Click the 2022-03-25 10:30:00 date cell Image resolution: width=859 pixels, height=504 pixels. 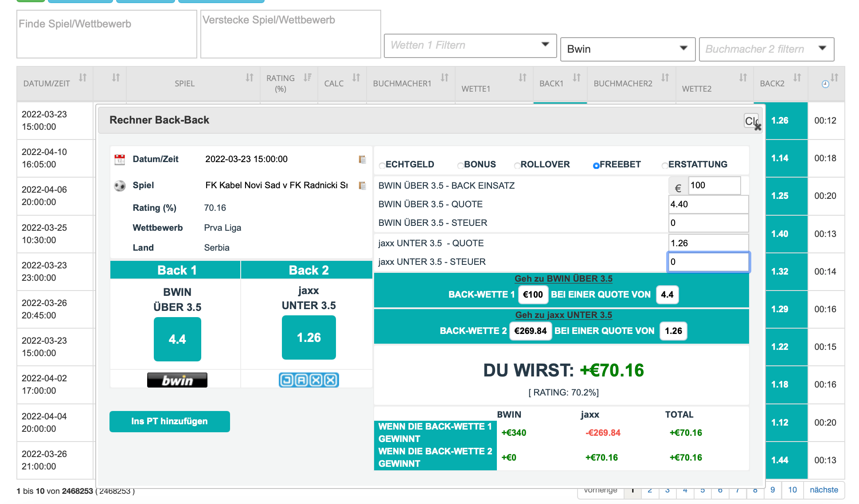click(55, 234)
